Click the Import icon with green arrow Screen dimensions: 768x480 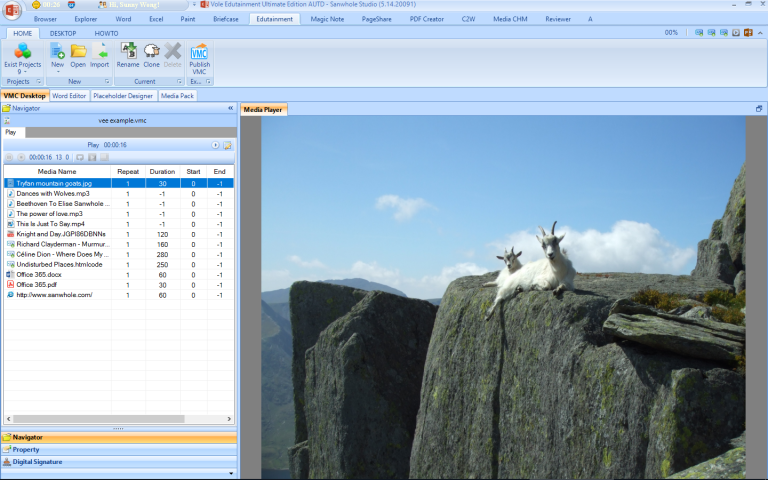pyautogui.click(x=99, y=51)
